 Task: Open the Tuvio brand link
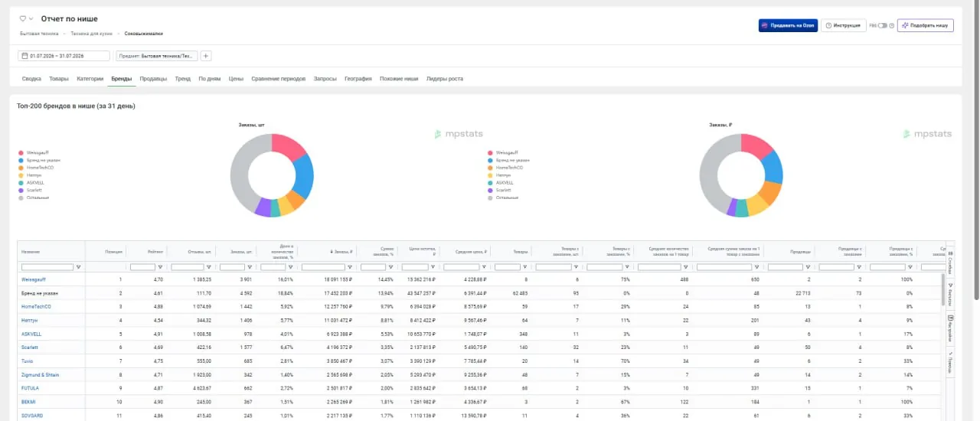pyautogui.click(x=28, y=361)
